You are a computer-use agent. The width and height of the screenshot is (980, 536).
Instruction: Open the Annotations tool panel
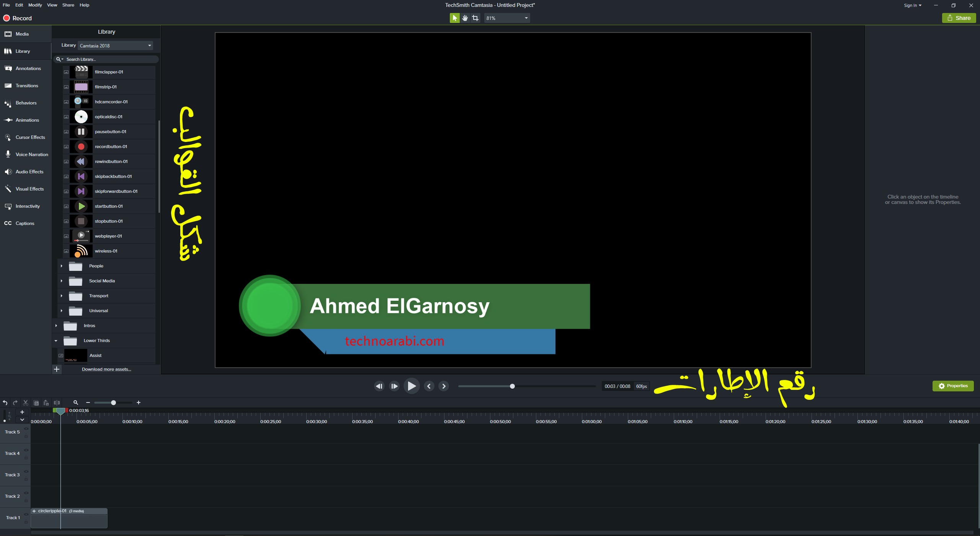tap(25, 68)
